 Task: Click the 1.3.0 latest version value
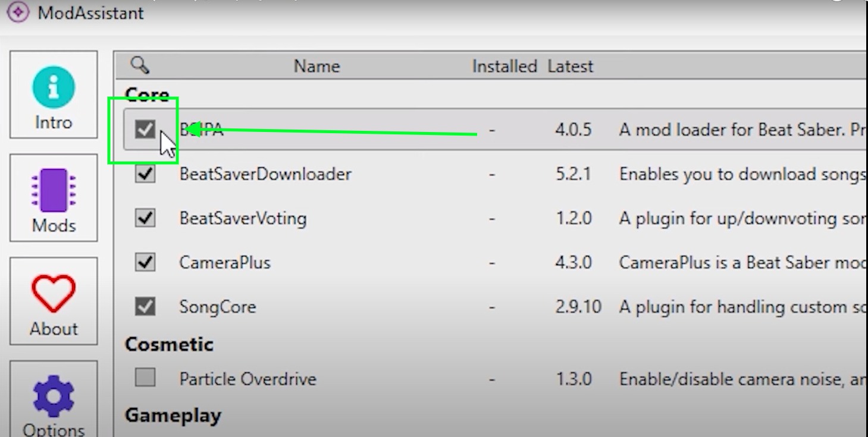[x=574, y=379]
